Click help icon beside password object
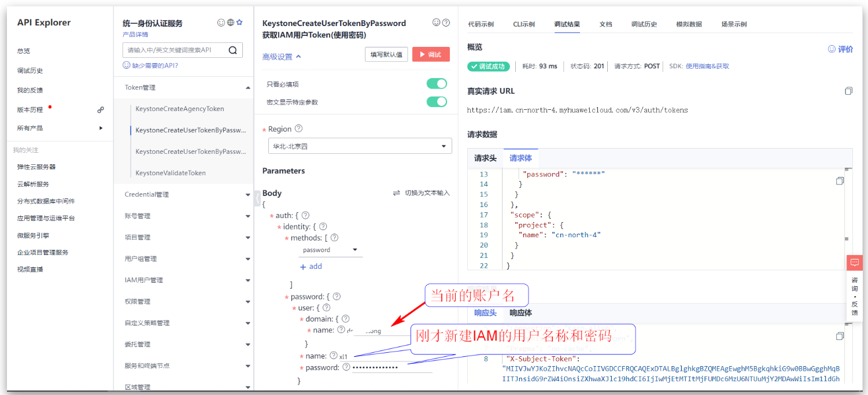Image resolution: width=868 pixels, height=395 pixels. click(x=337, y=297)
